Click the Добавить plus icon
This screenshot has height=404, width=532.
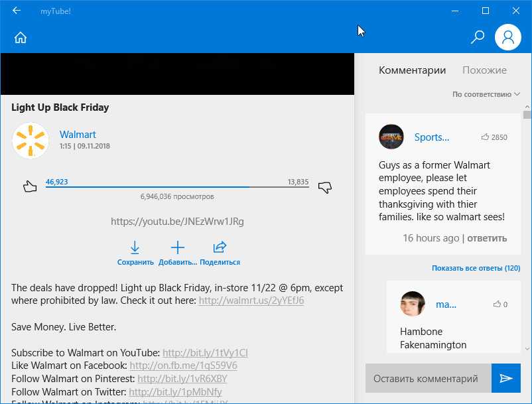(177, 248)
